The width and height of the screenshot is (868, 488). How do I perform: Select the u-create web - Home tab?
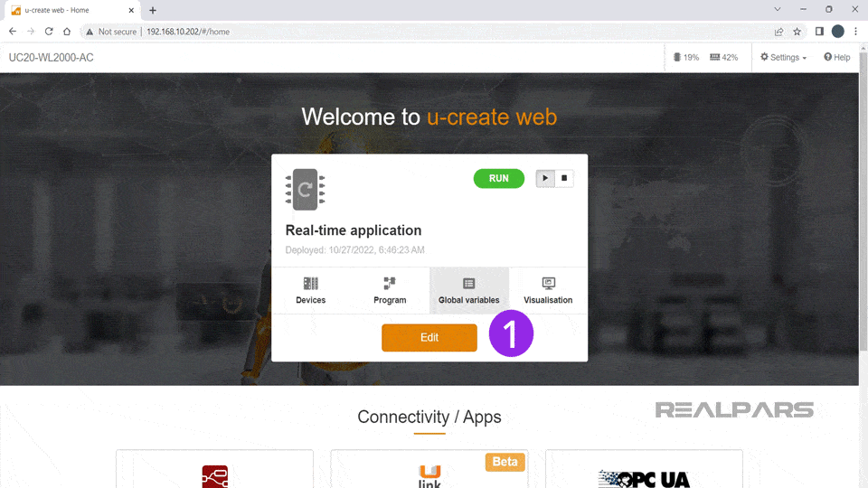tap(72, 10)
